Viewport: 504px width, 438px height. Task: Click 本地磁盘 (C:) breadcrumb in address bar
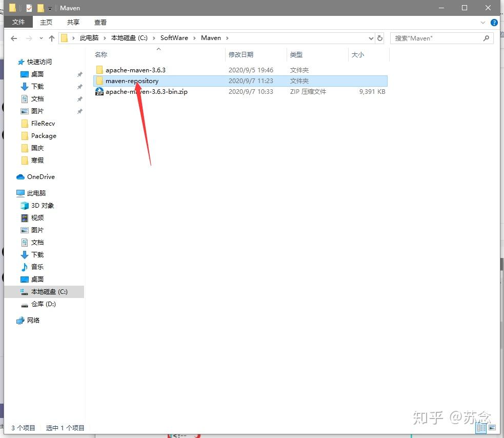129,38
